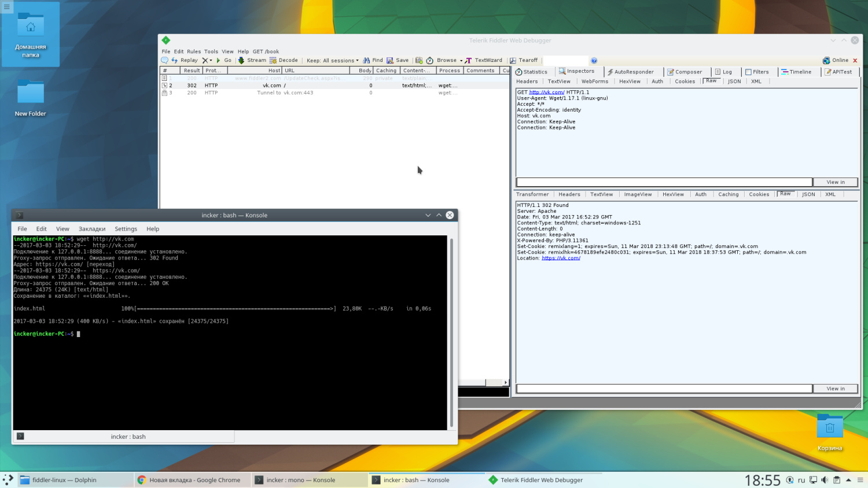868x488 pixels.
Task: Click the desktop toolbox hamburger icon
Action: (x=7, y=7)
